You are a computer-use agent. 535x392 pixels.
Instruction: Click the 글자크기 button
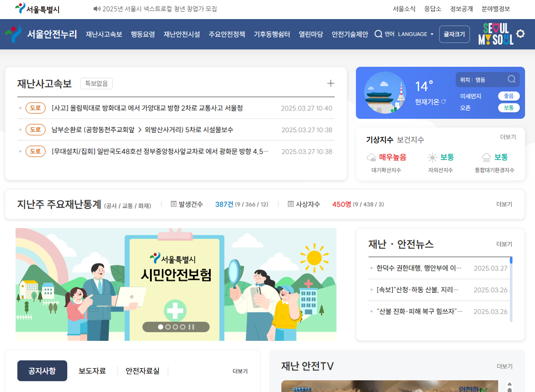454,34
